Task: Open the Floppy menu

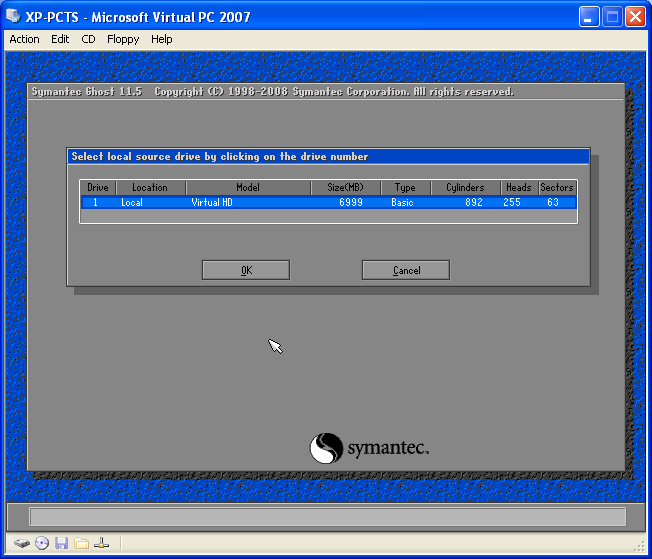Action: [x=123, y=39]
